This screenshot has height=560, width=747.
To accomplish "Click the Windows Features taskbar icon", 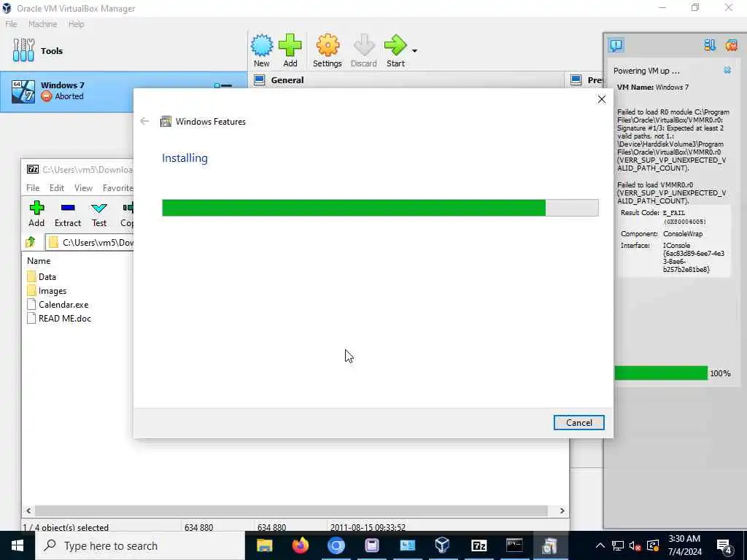I will click(x=550, y=545).
